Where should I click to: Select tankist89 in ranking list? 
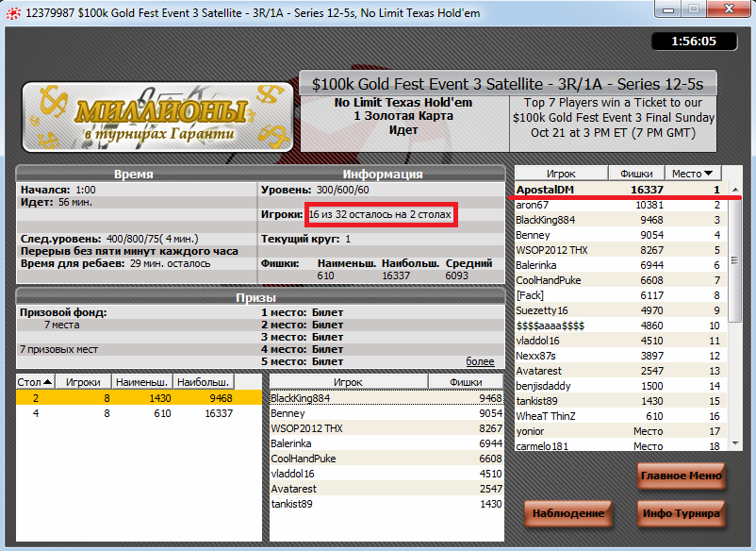(x=620, y=401)
